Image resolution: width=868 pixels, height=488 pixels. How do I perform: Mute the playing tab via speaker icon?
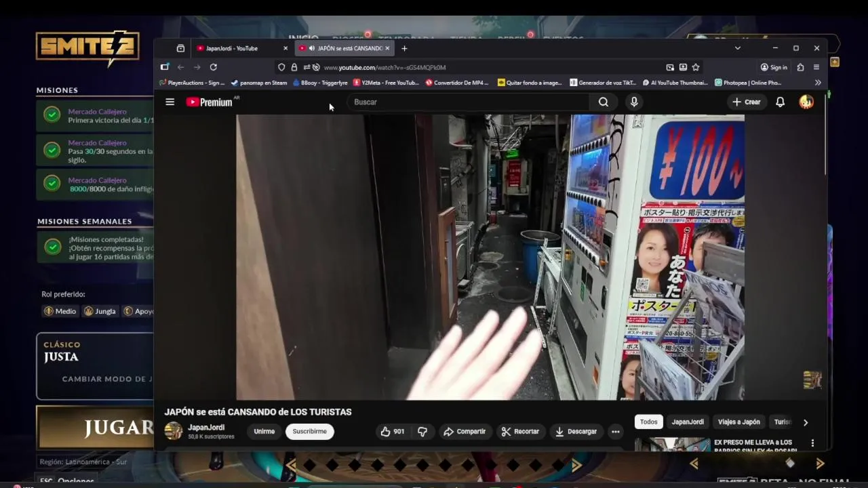point(311,48)
